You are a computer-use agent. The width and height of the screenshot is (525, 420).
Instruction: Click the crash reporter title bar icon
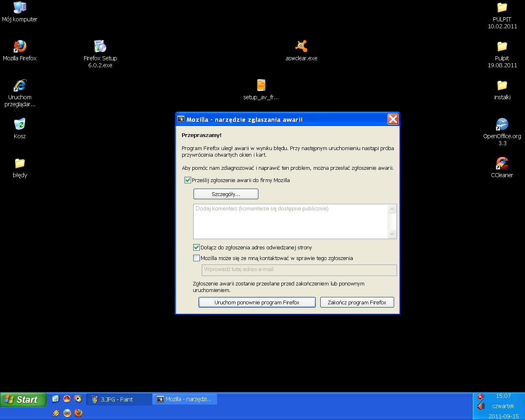tap(181, 119)
